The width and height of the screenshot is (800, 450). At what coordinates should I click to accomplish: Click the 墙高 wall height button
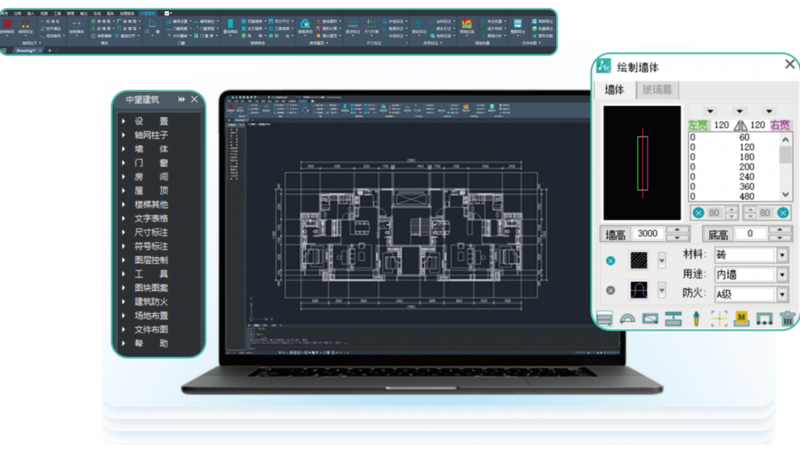(x=615, y=234)
